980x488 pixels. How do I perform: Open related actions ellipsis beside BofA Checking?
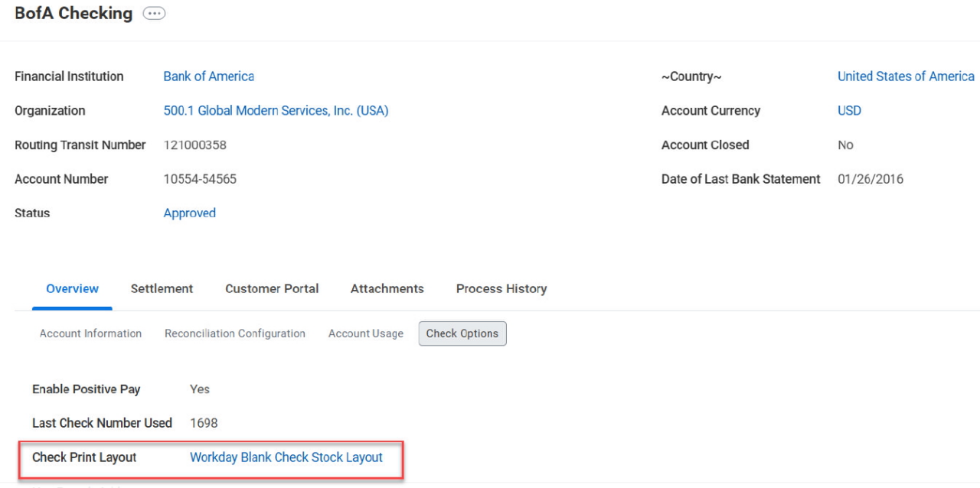tap(154, 15)
